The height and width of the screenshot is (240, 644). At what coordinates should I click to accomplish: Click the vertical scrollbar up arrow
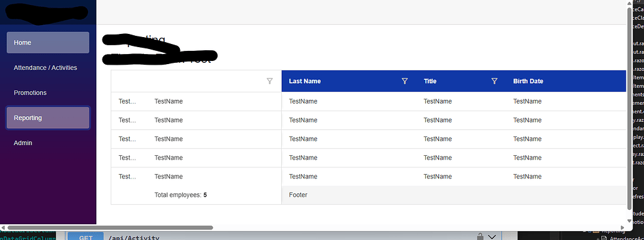630,3
